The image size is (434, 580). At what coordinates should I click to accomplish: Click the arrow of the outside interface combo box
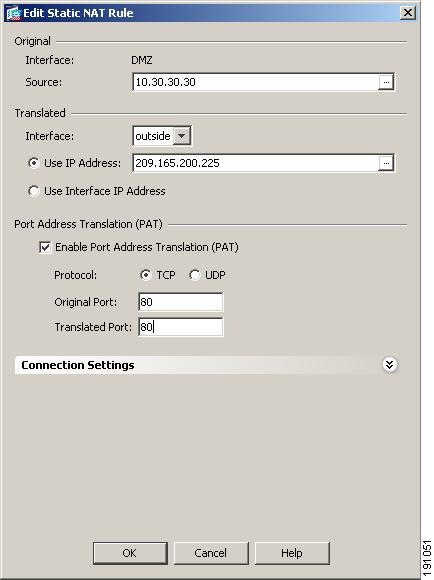(x=182, y=136)
